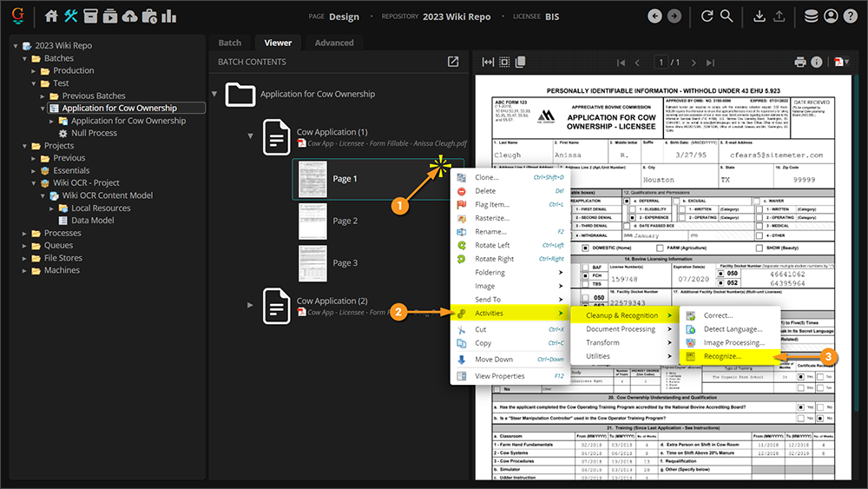The image size is (868, 489).
Task: Open the Design page wrench icon
Action: pyautogui.click(x=71, y=17)
